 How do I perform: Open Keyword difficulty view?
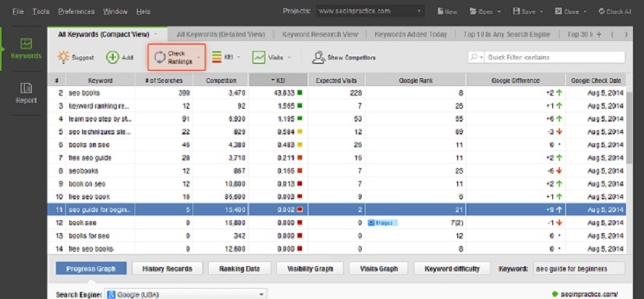click(452, 268)
